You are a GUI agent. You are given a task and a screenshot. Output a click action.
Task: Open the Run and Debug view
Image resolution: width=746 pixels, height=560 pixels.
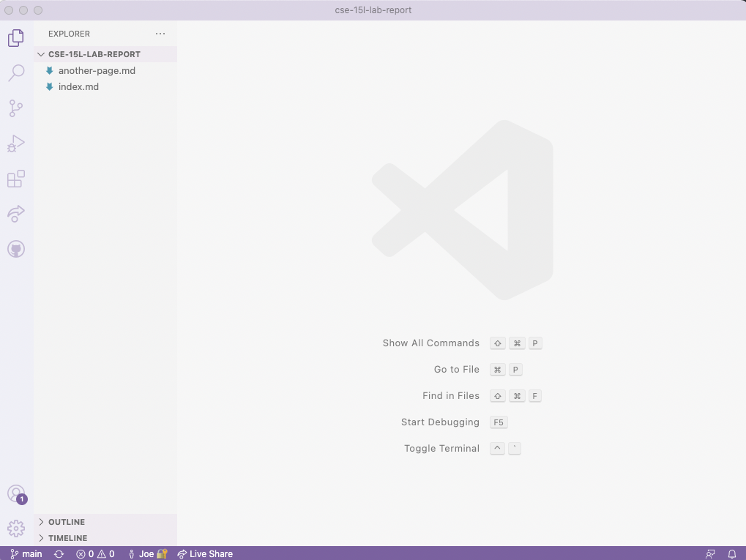pyautogui.click(x=15, y=143)
